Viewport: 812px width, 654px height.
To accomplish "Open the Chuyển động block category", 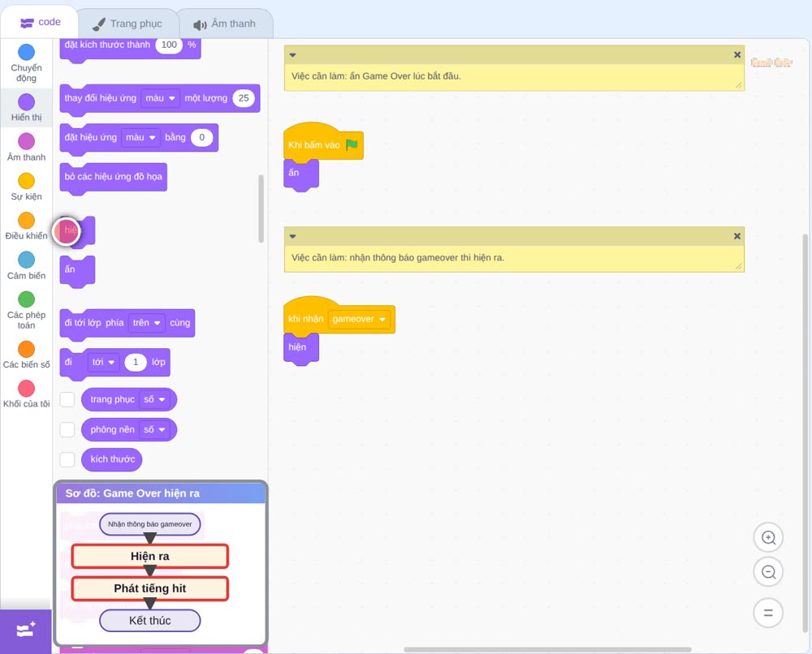I will [x=26, y=62].
